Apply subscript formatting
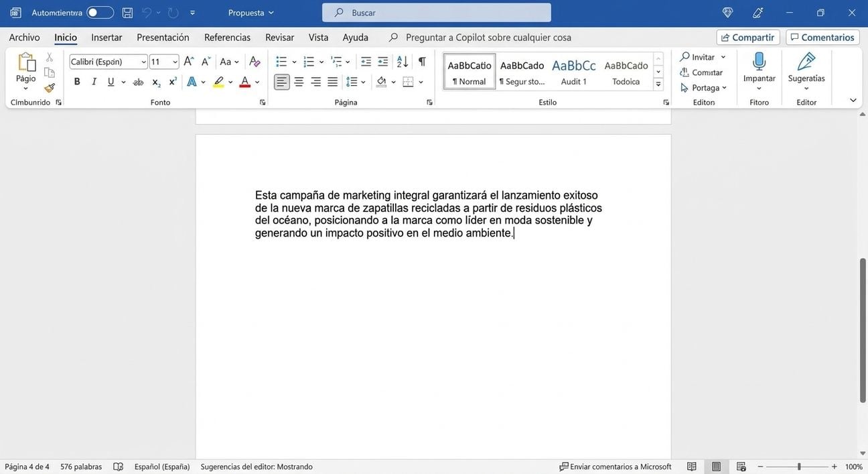This screenshot has width=868, height=474. pos(156,82)
